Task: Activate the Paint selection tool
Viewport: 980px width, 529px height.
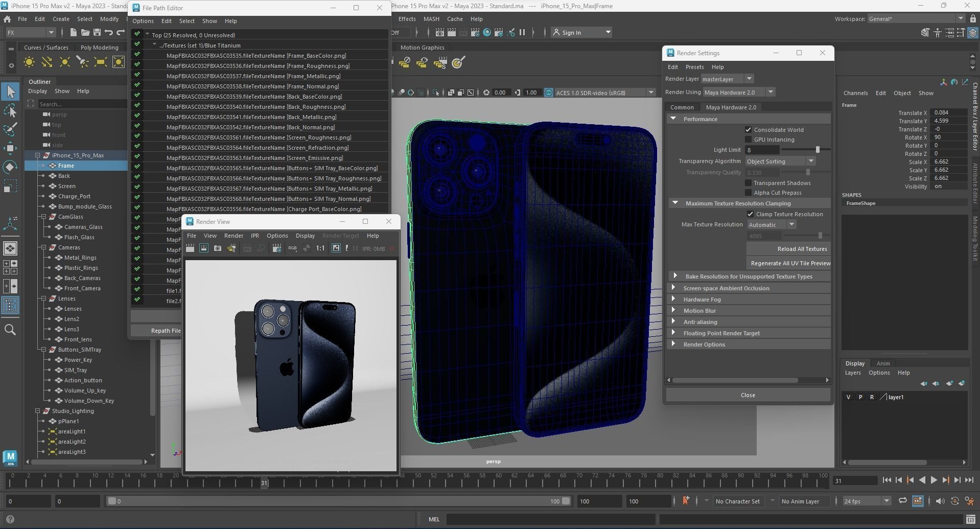Action: coord(10,129)
